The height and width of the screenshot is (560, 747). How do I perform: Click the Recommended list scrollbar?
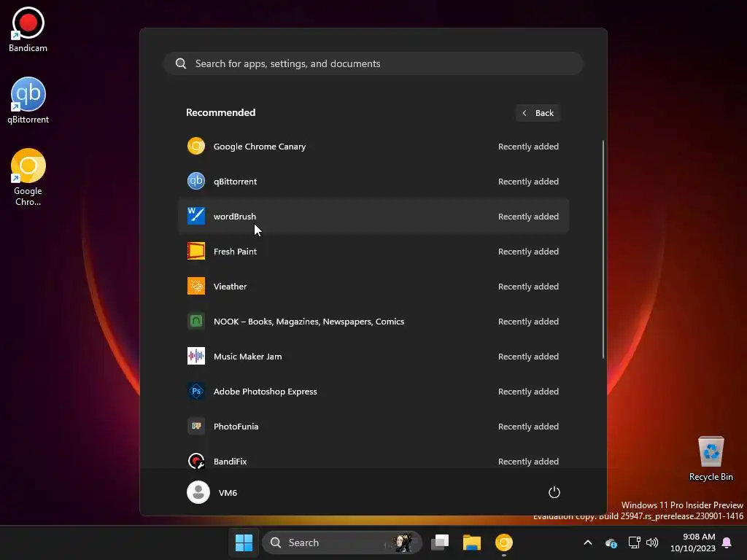point(603,249)
